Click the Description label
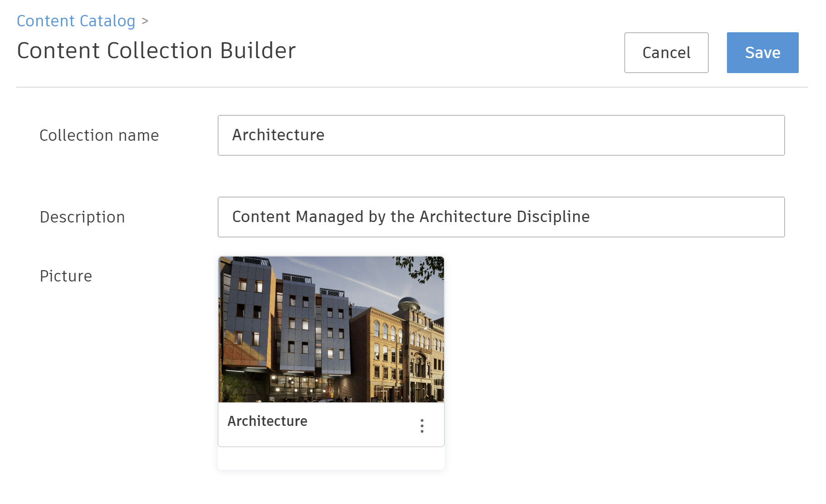Image resolution: width=826 pixels, height=504 pixels. click(82, 217)
